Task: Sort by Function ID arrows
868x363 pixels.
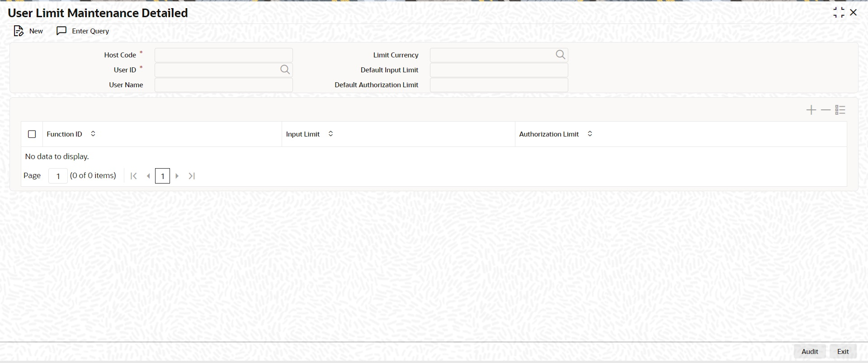Action: tap(93, 134)
